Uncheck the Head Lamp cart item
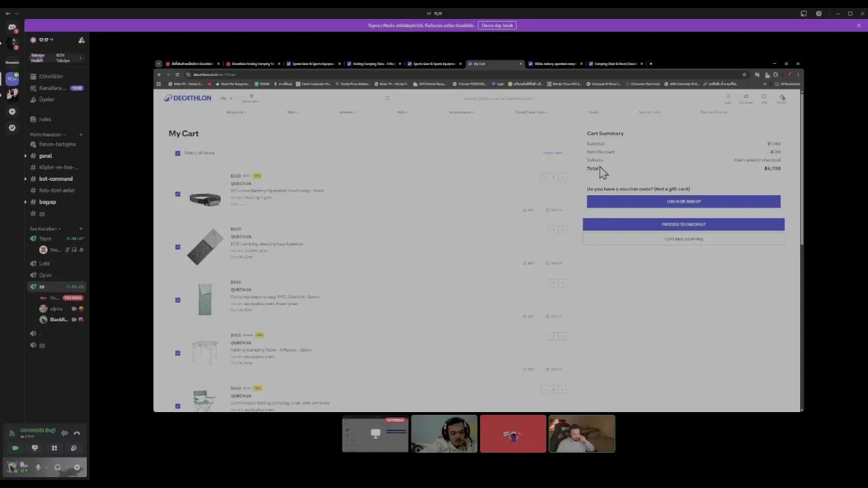Viewport: 868px width, 488px height. tap(178, 194)
